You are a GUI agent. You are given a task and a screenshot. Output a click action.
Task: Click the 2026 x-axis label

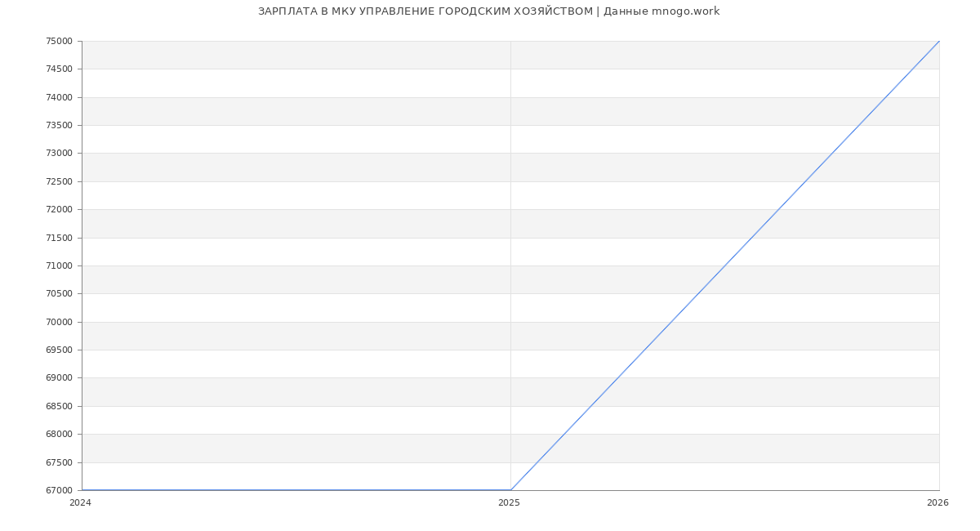[938, 503]
